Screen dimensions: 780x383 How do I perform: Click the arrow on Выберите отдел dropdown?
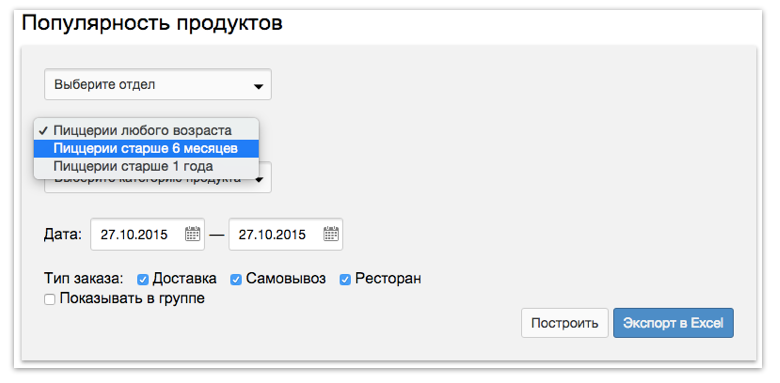click(258, 87)
